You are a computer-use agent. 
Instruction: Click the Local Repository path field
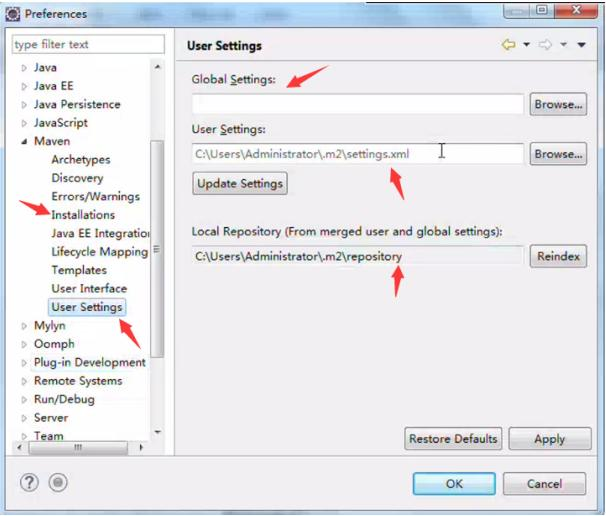[357, 256]
